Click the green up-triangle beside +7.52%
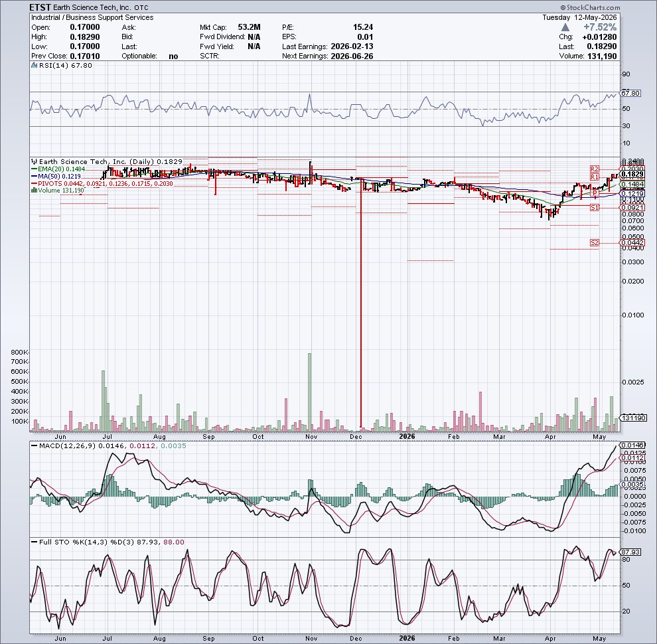 [565, 27]
